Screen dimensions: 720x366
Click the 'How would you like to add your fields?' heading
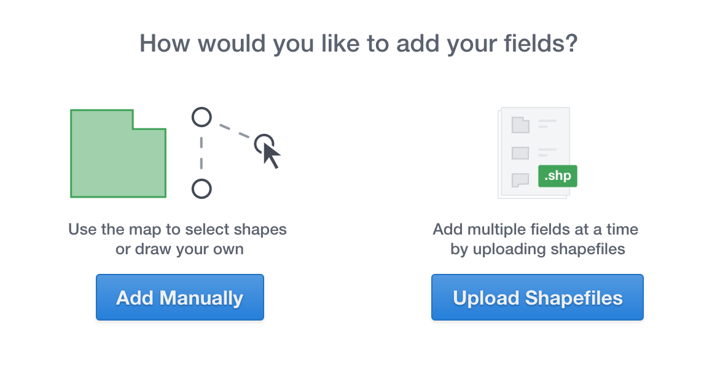click(359, 44)
